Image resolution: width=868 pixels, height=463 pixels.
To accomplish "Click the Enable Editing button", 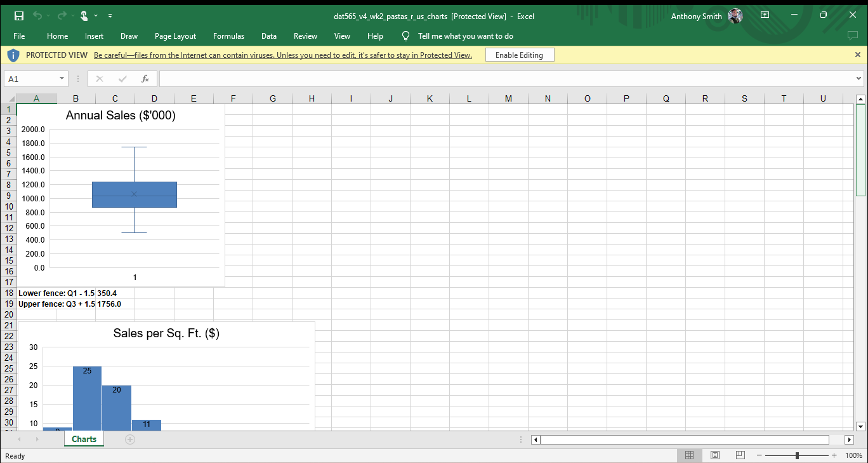I will tap(519, 55).
